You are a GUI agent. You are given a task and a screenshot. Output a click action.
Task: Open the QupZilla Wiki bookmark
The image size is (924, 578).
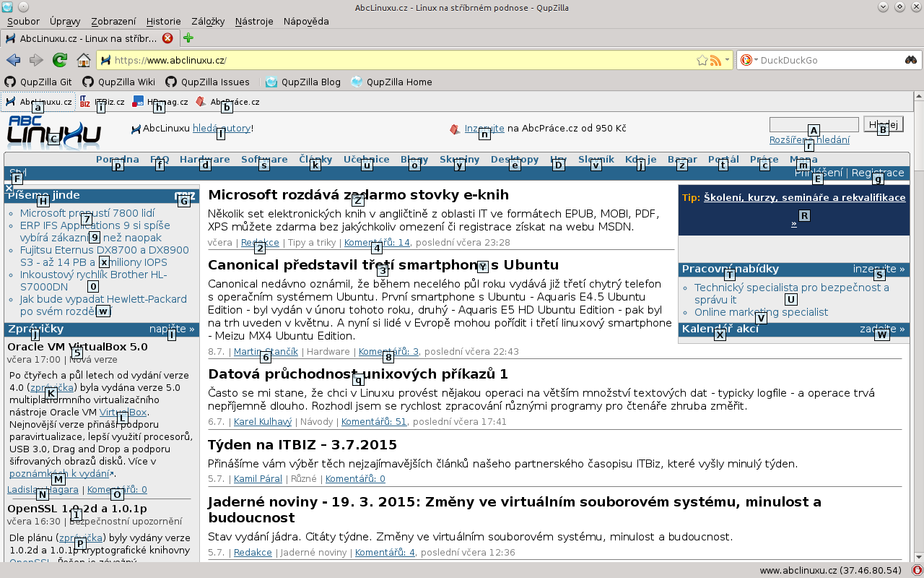(x=118, y=82)
